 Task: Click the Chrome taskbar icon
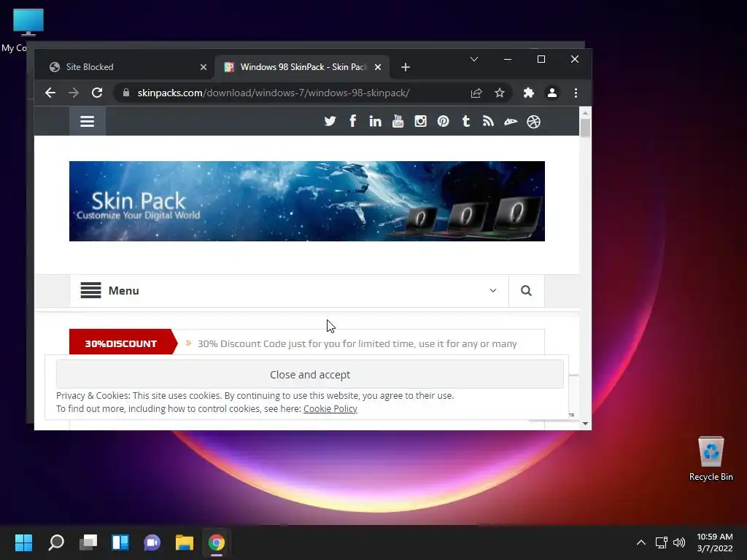coord(216,542)
